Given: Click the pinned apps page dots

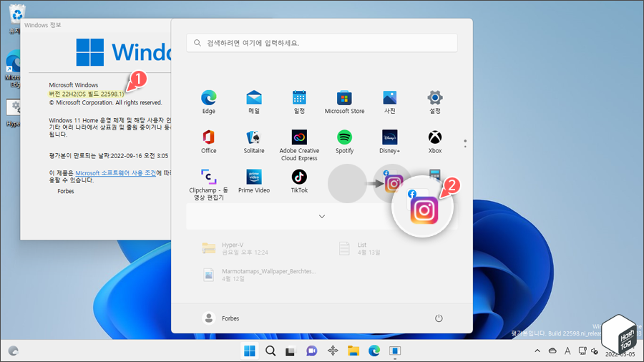Looking at the screenshot, I should coord(465,143).
